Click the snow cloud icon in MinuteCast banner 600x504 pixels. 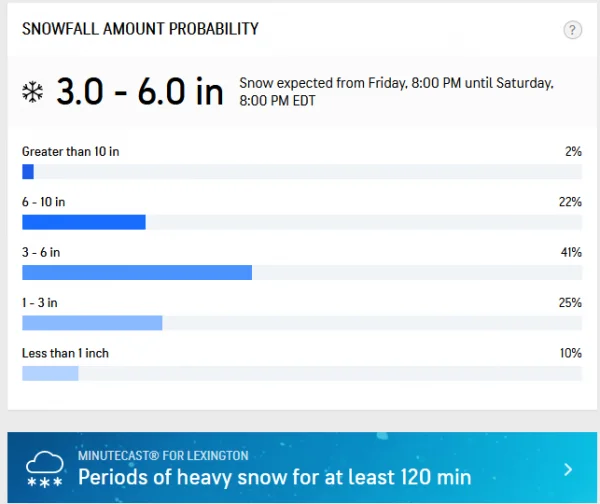click(x=44, y=469)
